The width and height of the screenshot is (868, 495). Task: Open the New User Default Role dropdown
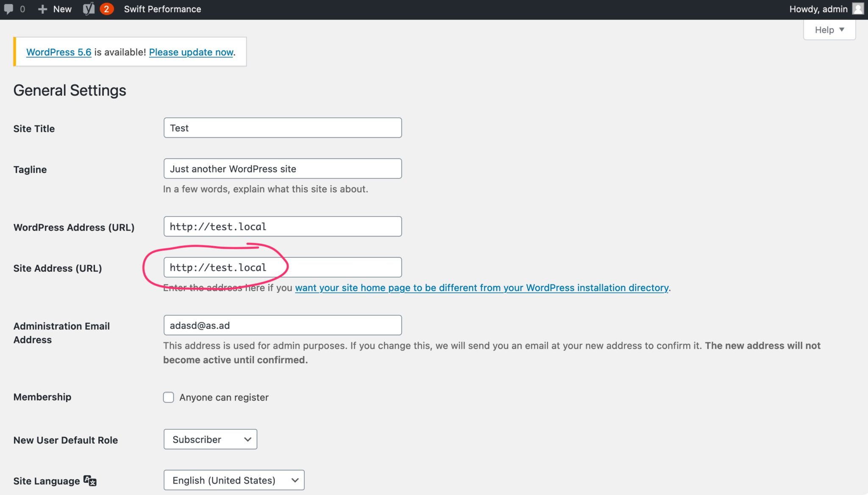coord(210,439)
